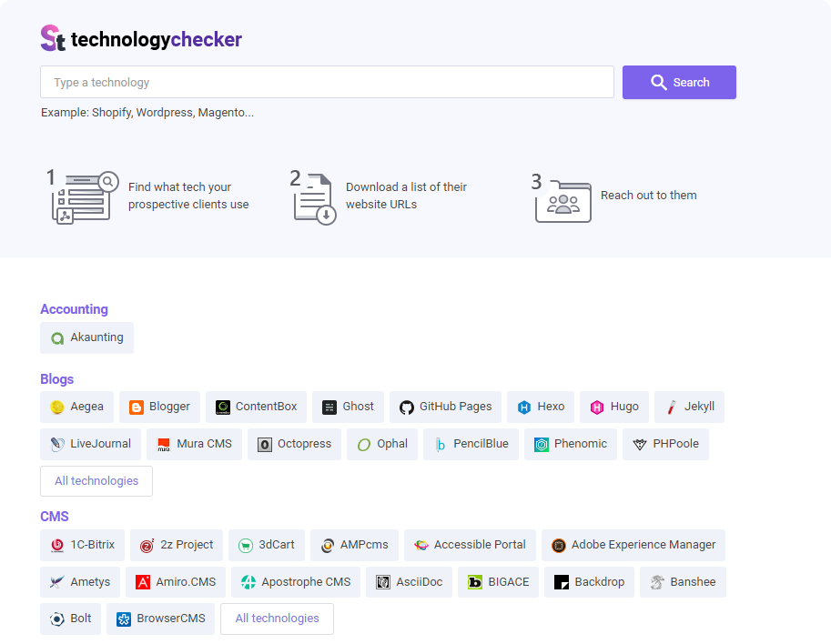This screenshot has height=644, width=831.
Task: Click the step 2 download list illustration
Action: (x=313, y=197)
